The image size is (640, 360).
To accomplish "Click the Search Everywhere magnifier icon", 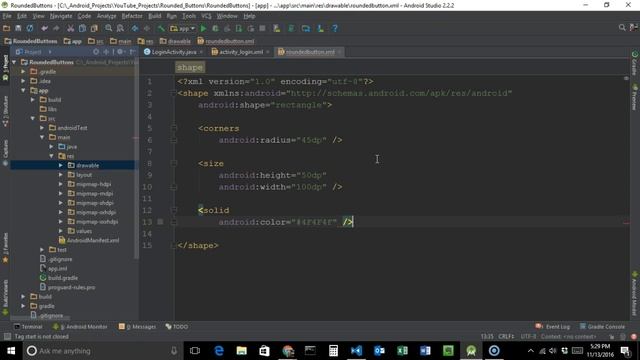I will coord(622,27).
